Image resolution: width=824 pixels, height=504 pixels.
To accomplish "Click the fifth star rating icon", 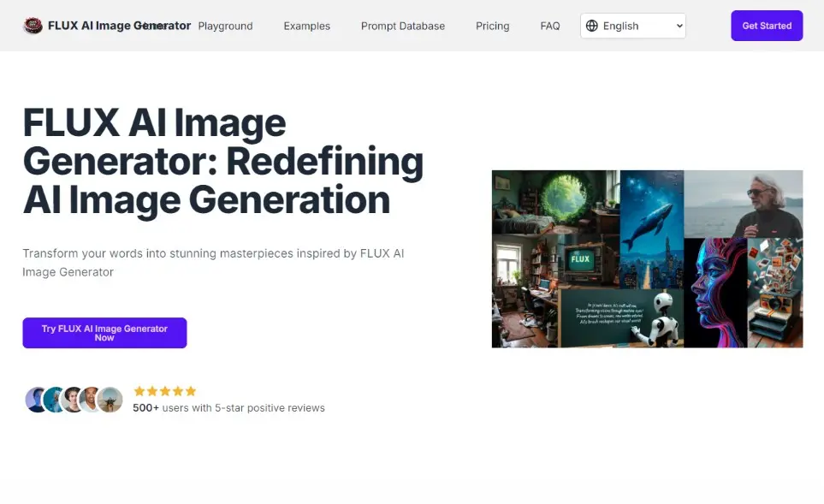I will point(192,390).
